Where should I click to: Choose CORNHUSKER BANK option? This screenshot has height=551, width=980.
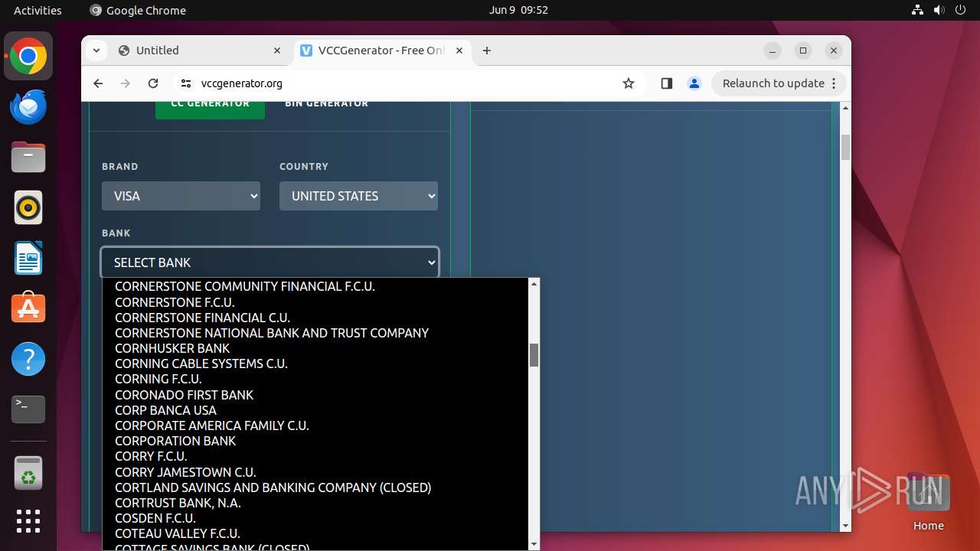pos(315,348)
